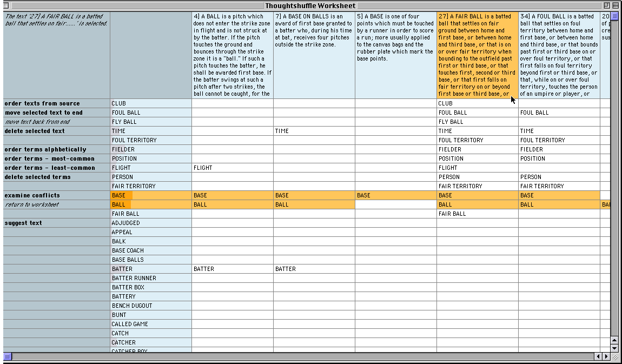
Task: Select BATTER in the term list column
Action: [x=151, y=269]
